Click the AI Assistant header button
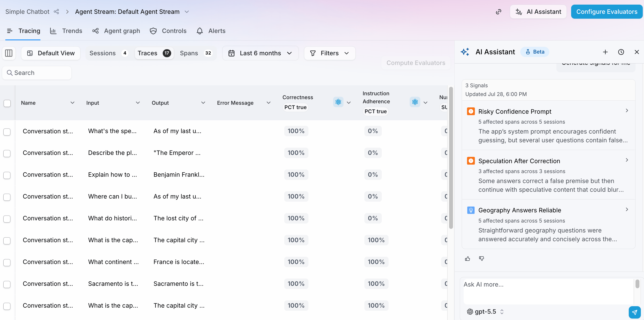This screenshot has height=320, width=644. 538,12
